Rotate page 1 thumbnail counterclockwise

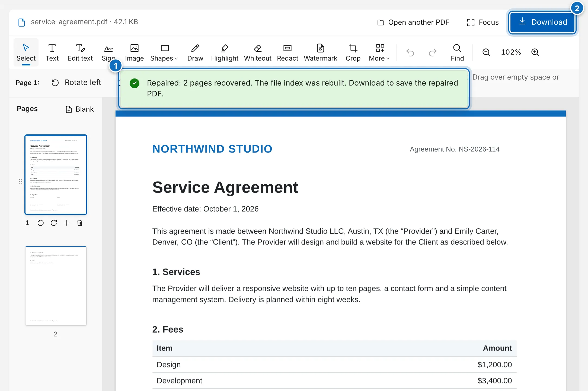(40, 223)
